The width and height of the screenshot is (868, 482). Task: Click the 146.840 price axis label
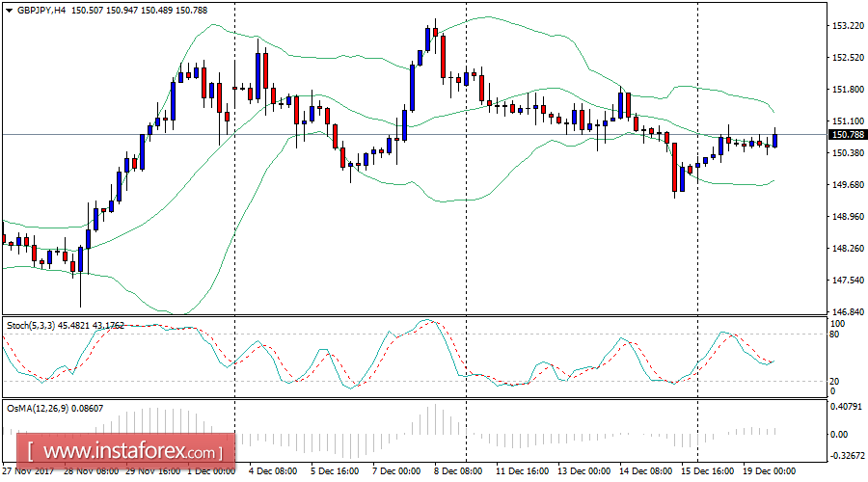tap(848, 312)
